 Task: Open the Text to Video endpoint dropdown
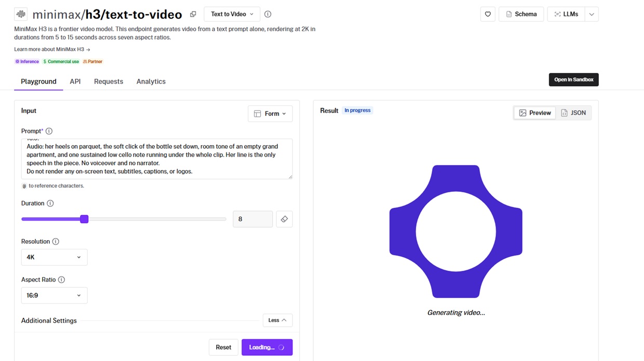tap(232, 14)
